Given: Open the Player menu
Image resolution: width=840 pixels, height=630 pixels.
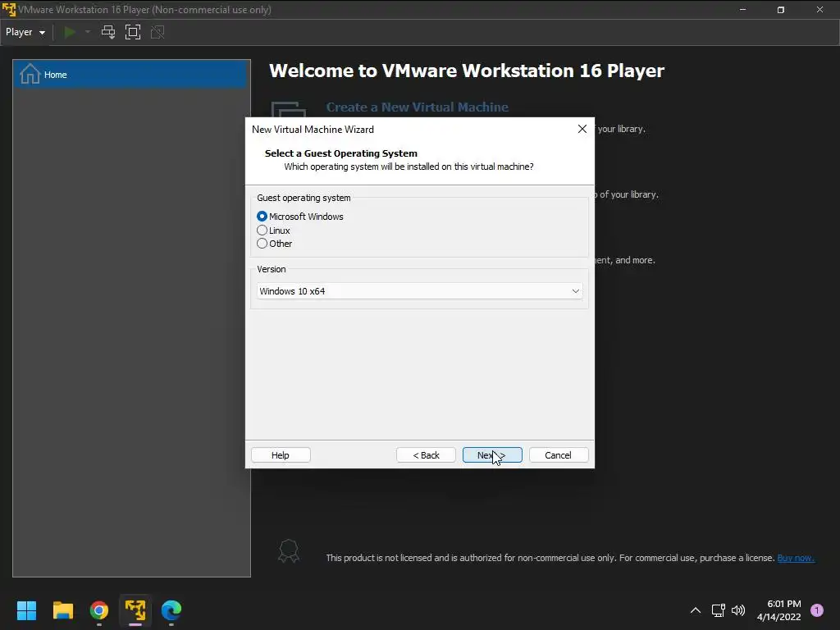Looking at the screenshot, I should [x=25, y=32].
